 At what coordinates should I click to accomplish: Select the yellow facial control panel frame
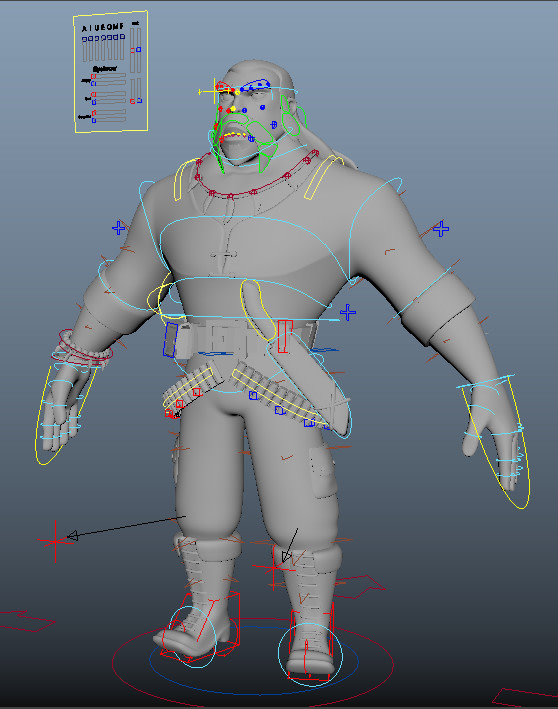[x=110, y=71]
